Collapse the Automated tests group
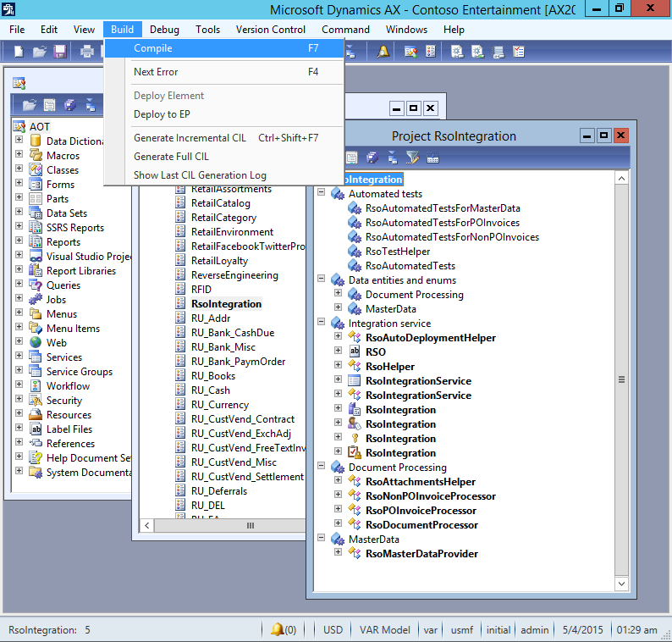The width and height of the screenshot is (672, 642). [322, 194]
